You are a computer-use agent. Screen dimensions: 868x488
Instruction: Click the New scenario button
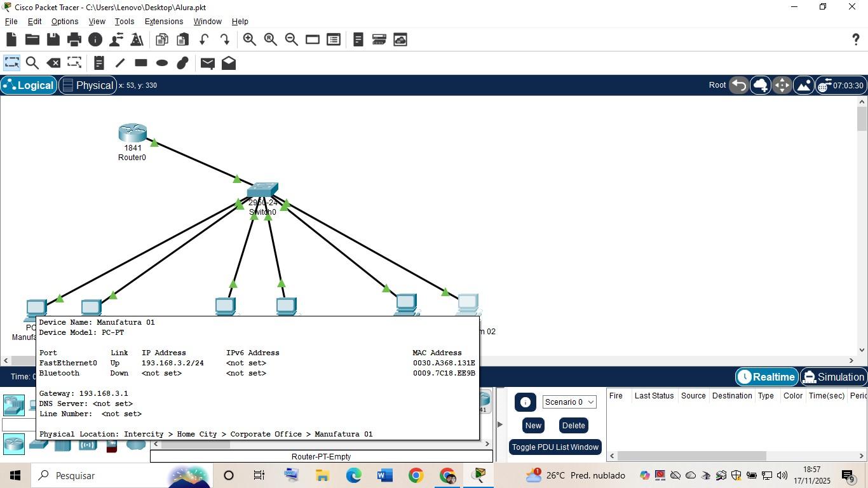point(533,426)
